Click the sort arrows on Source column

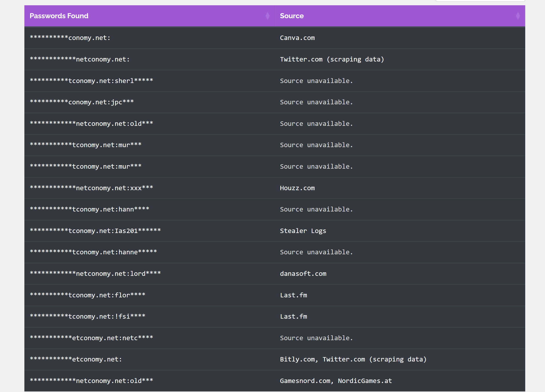(518, 16)
